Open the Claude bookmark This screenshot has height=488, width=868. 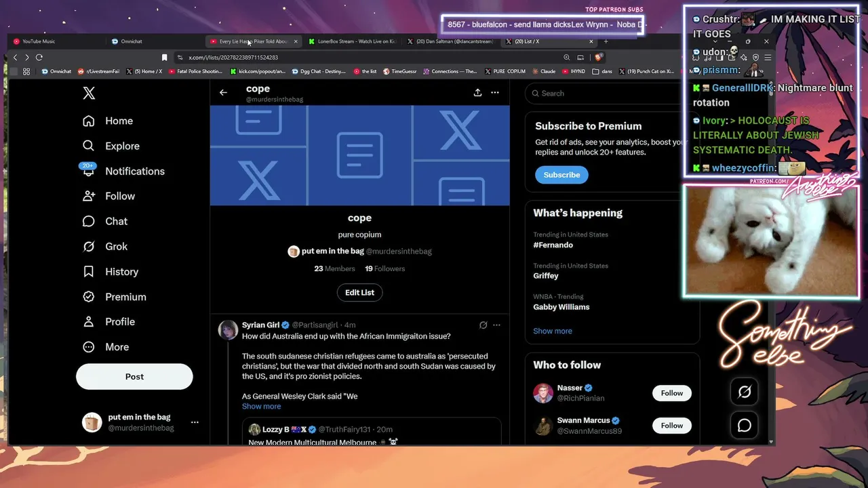point(543,71)
